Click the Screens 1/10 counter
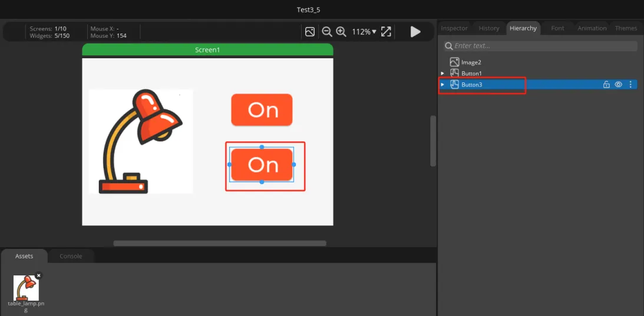 pos(48,29)
